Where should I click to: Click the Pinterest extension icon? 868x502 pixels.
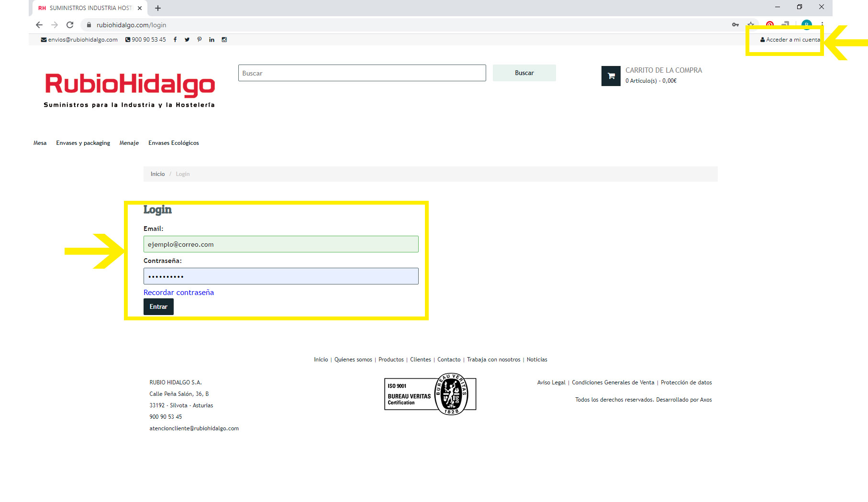point(769,24)
